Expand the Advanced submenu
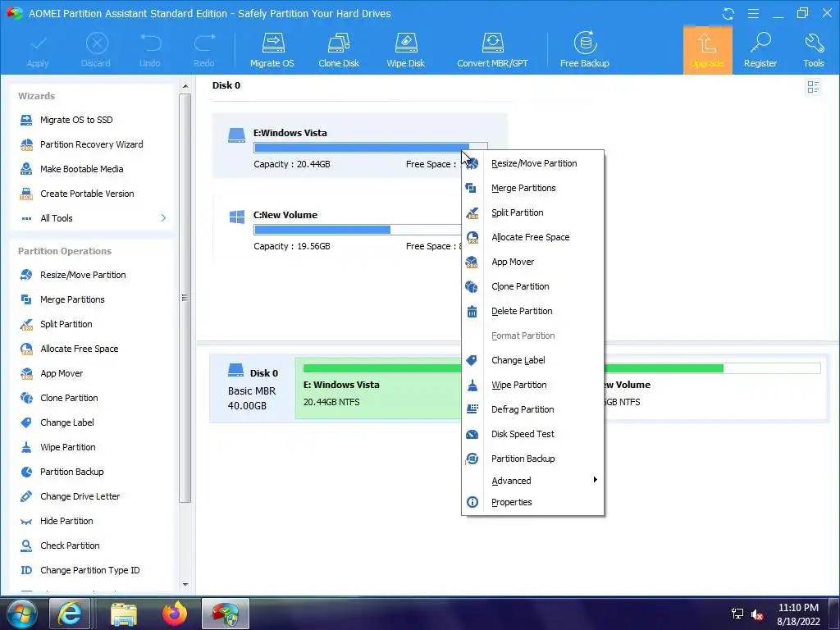 tap(532, 481)
